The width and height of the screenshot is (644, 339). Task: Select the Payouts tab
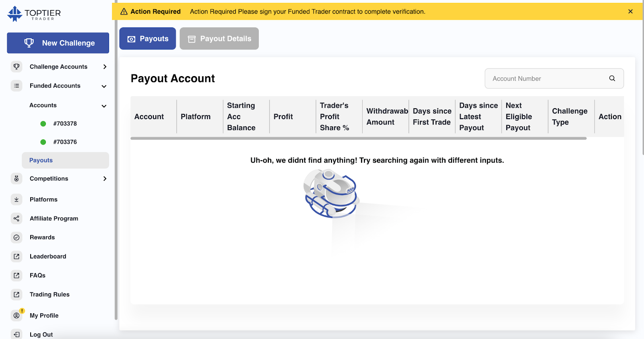point(148,39)
